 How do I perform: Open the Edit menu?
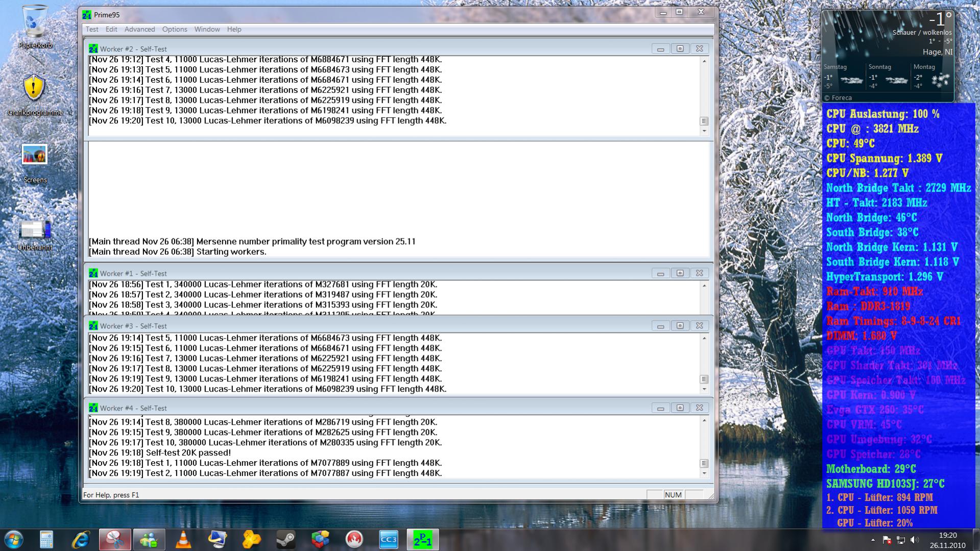click(x=111, y=29)
